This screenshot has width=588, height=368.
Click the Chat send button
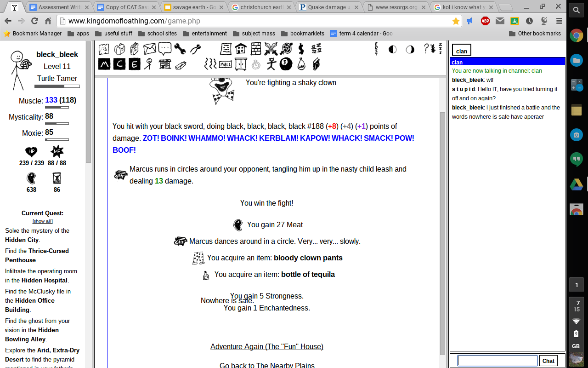click(548, 361)
